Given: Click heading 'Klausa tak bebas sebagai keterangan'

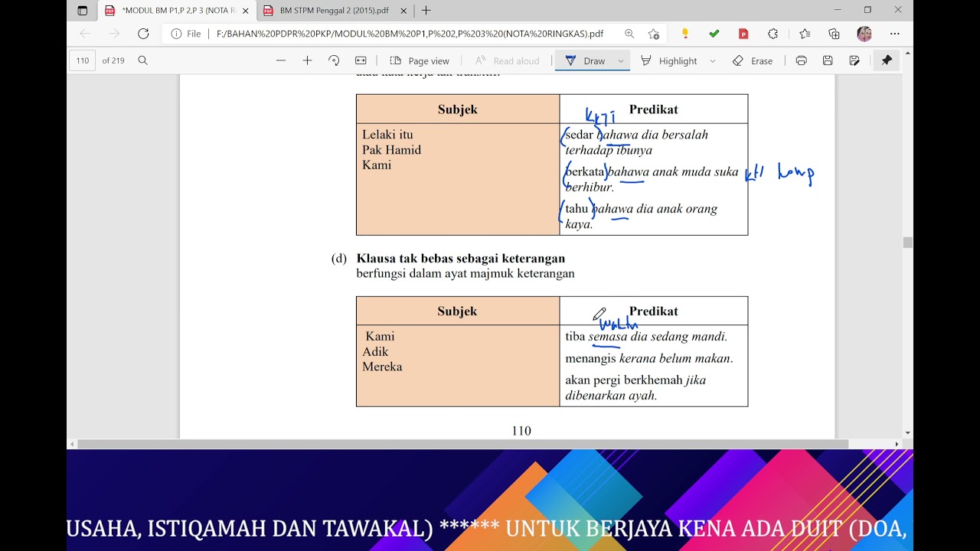Looking at the screenshot, I should click(461, 259).
